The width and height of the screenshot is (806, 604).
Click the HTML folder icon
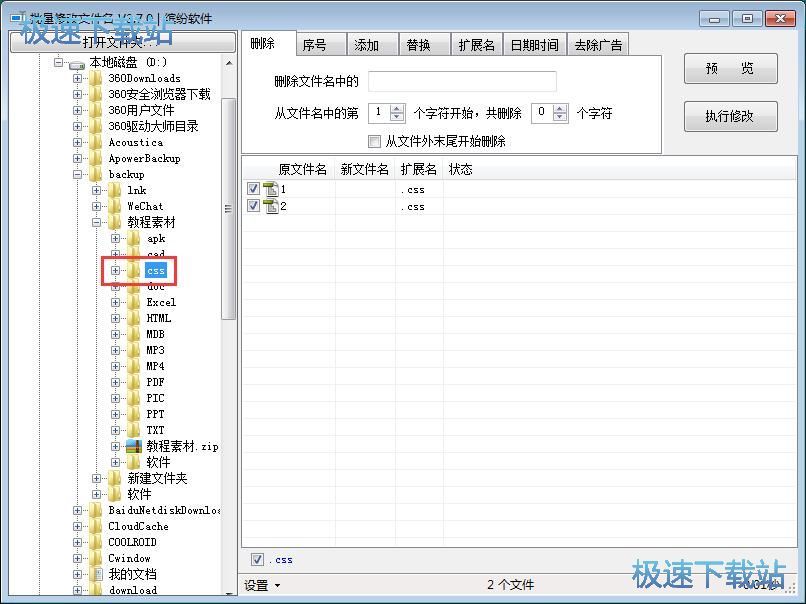pos(134,318)
